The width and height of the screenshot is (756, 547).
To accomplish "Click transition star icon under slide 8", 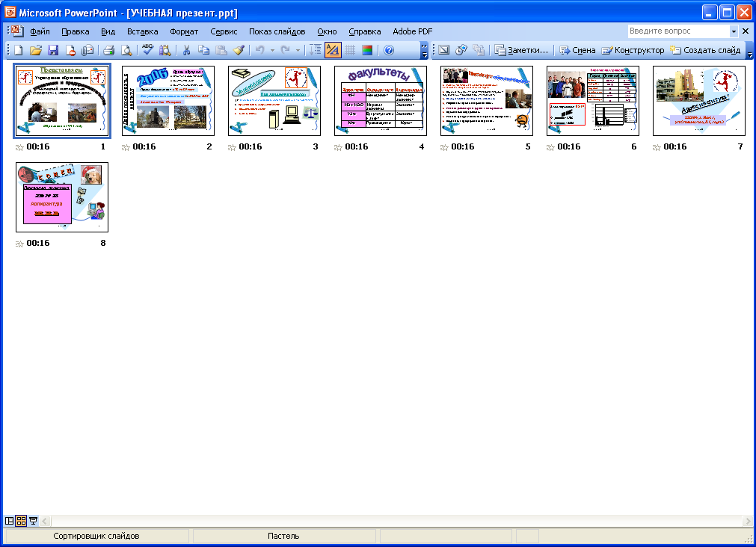I will click(x=19, y=244).
